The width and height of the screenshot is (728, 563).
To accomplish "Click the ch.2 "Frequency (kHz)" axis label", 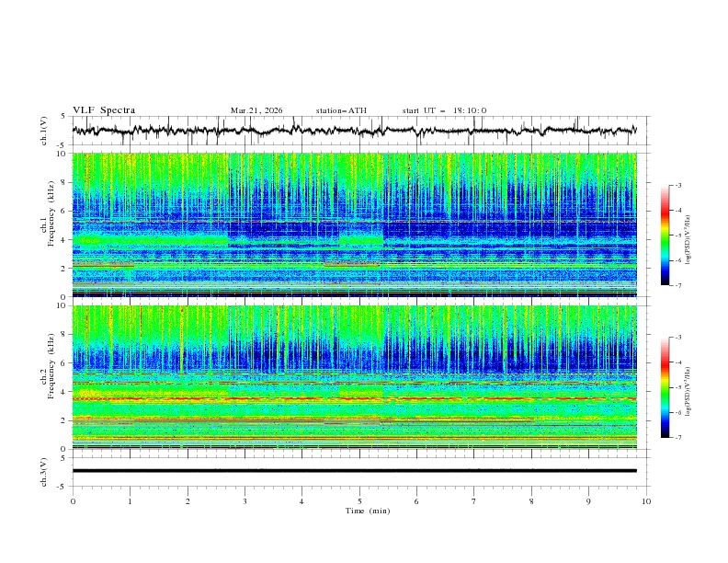I will point(51,366).
